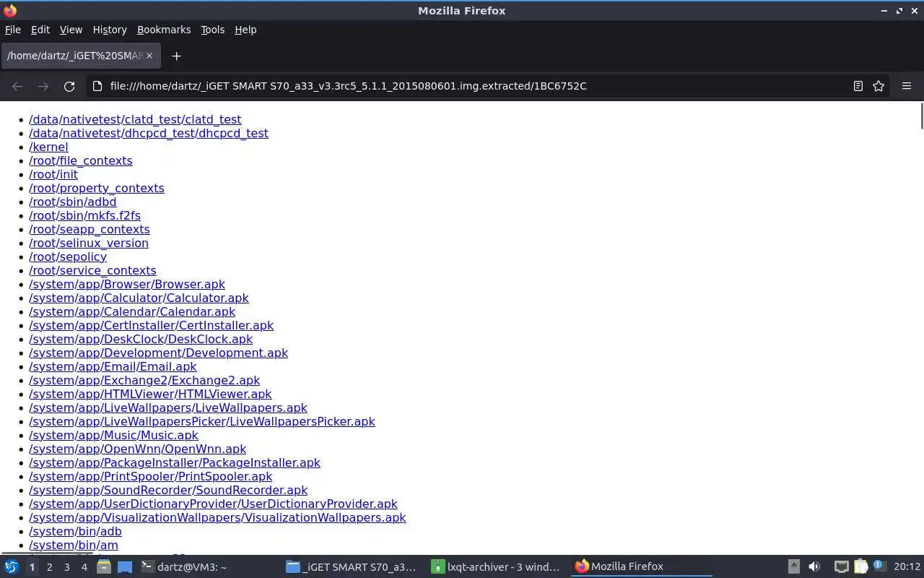This screenshot has height=578, width=924.
Task: Switch to lxqt-archiver taskbar window
Action: pos(497,567)
